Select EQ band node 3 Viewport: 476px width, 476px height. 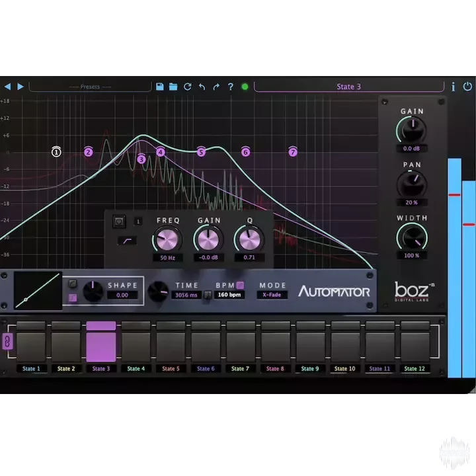coord(141,159)
